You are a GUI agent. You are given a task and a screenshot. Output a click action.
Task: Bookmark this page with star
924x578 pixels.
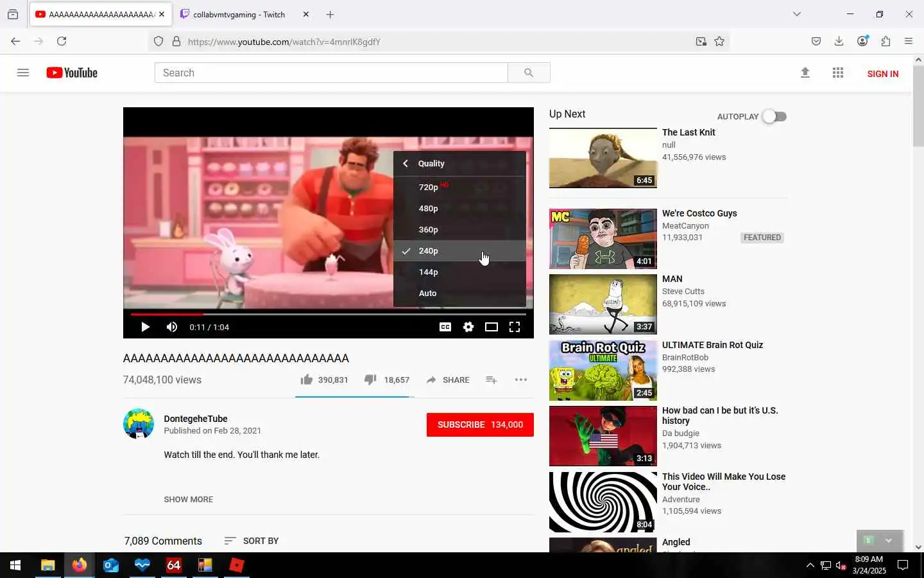coord(719,41)
